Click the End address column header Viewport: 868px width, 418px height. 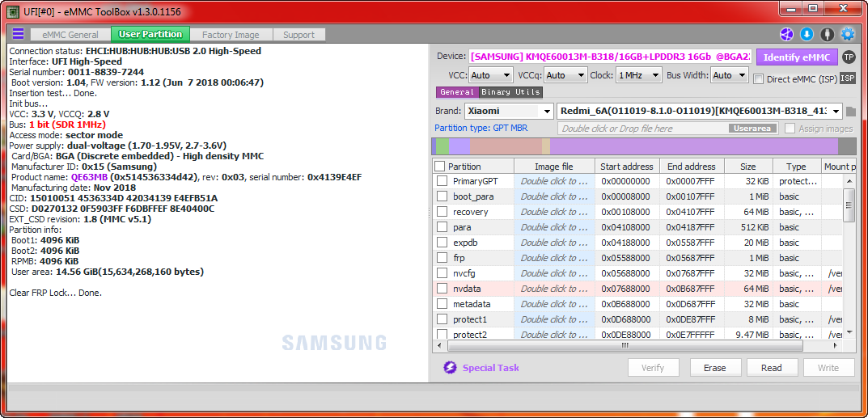click(x=691, y=167)
